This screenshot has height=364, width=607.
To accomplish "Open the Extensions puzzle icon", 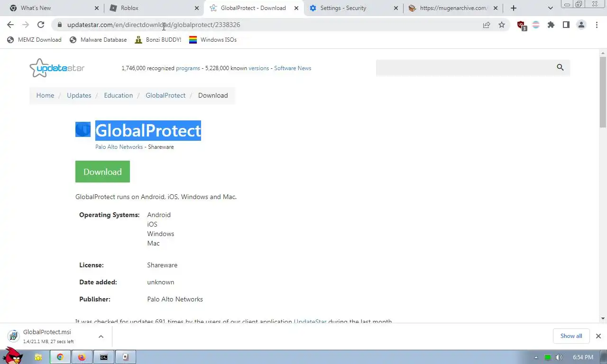I will [551, 25].
